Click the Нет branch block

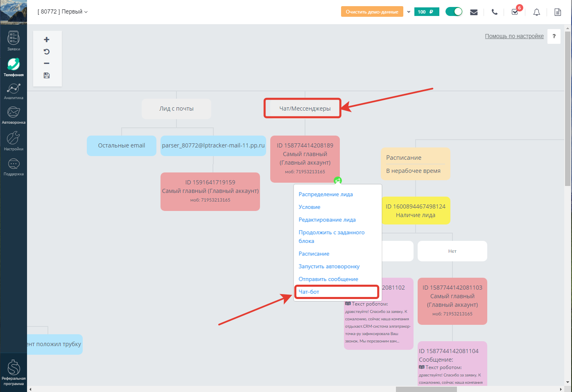click(452, 251)
